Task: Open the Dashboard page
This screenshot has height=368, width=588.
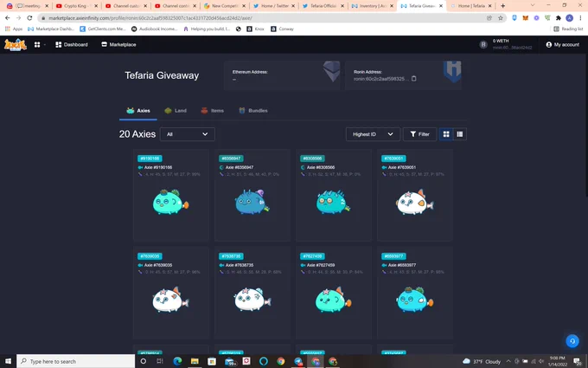Action: (x=72, y=44)
